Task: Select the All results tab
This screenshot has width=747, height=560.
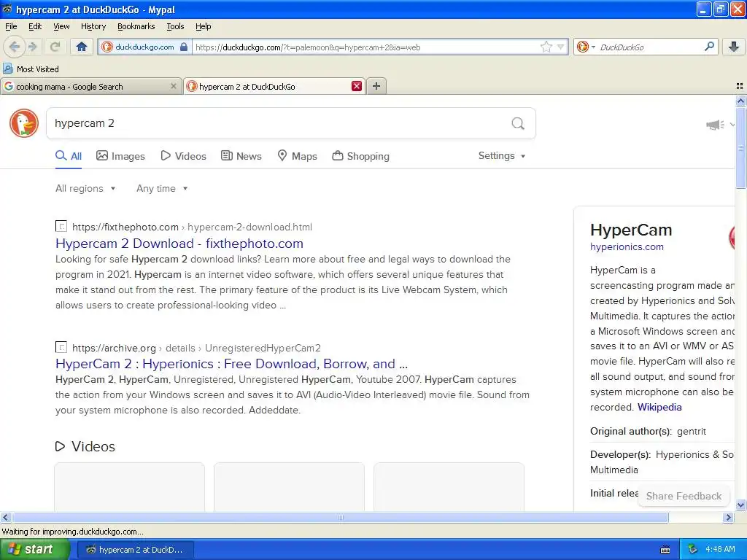Action: point(69,156)
